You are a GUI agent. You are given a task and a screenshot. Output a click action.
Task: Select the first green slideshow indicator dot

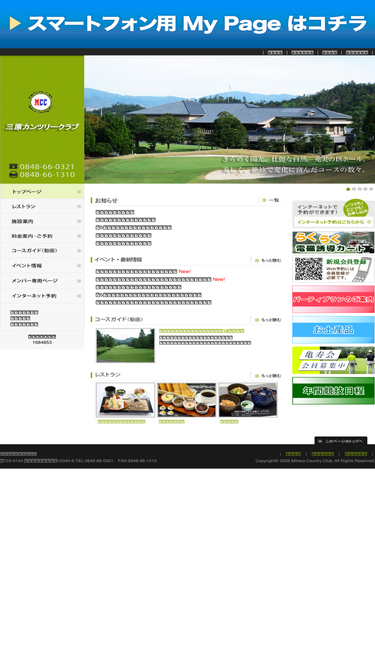[x=348, y=189]
